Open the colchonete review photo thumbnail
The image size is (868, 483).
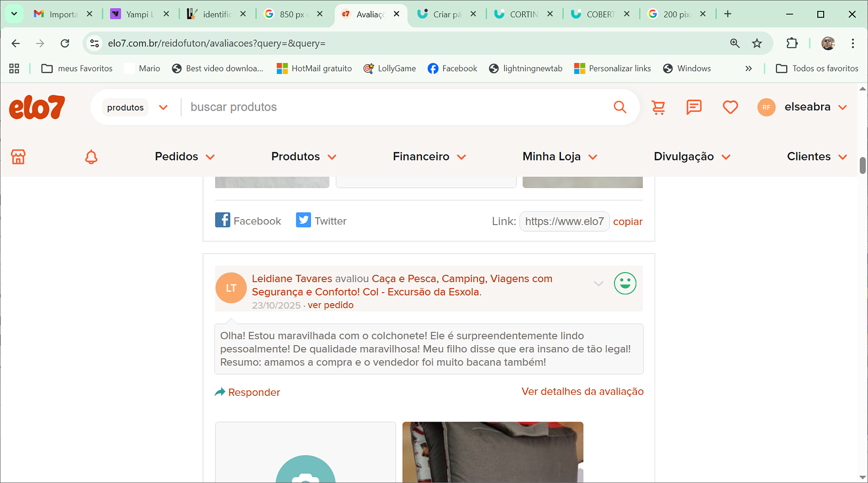click(x=493, y=452)
